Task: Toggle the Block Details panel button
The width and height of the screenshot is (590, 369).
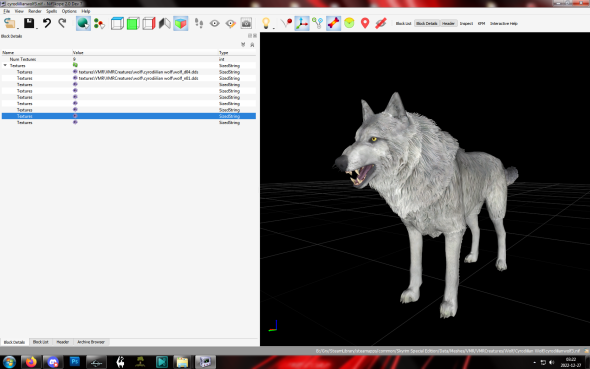Action: click(427, 23)
